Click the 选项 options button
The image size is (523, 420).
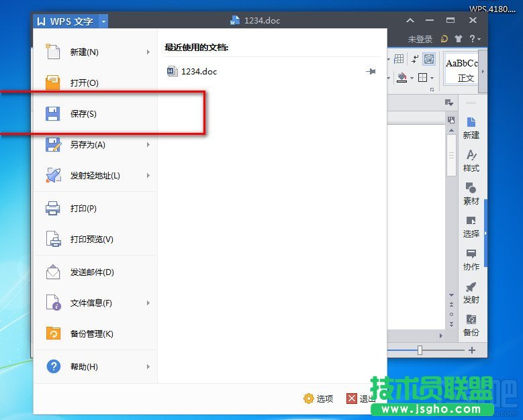tap(318, 399)
